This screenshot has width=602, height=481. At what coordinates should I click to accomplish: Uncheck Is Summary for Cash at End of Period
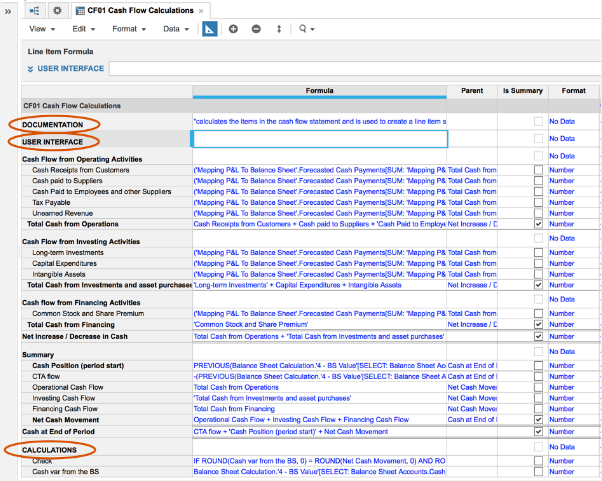[538, 431]
